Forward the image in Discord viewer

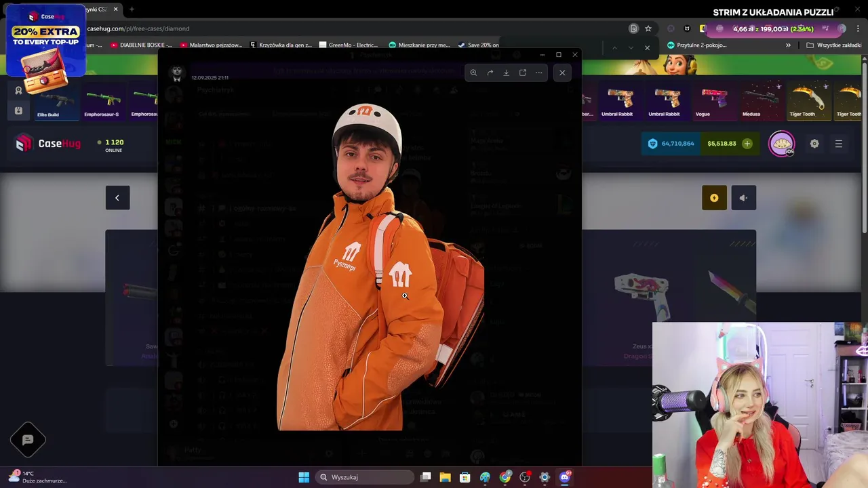click(490, 73)
